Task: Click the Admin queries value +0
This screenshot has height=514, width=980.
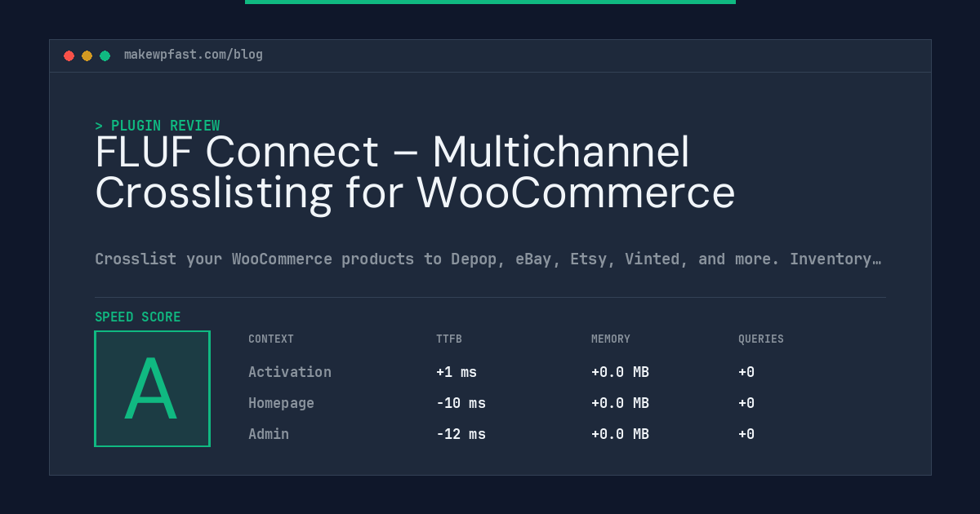Action: (x=746, y=434)
